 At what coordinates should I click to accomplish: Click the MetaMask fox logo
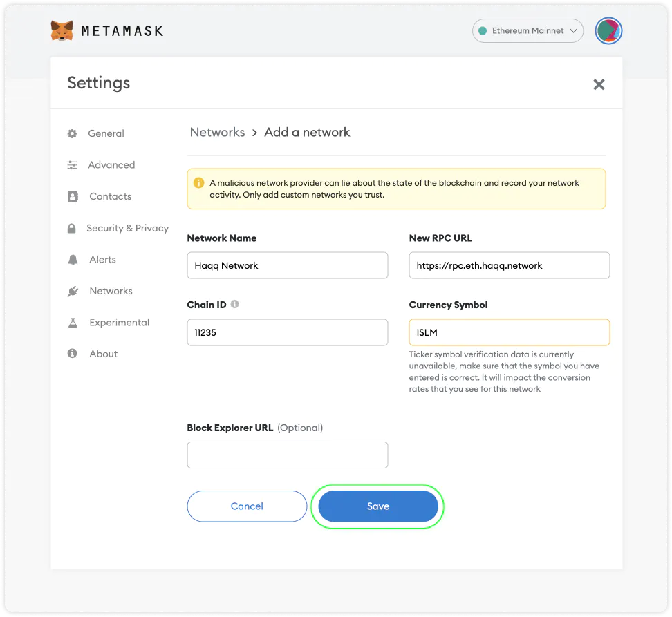point(62,30)
